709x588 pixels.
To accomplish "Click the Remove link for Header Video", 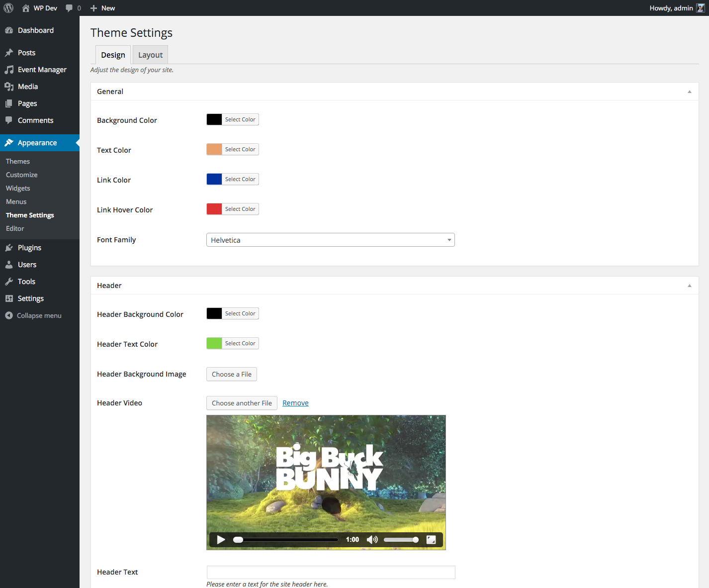I will point(295,403).
